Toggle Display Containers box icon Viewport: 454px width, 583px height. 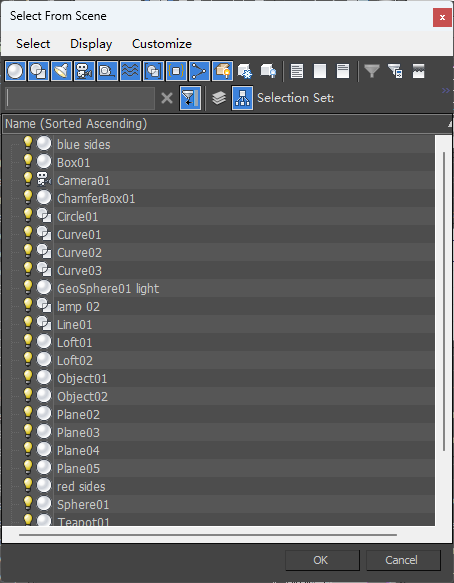[x=223, y=71]
